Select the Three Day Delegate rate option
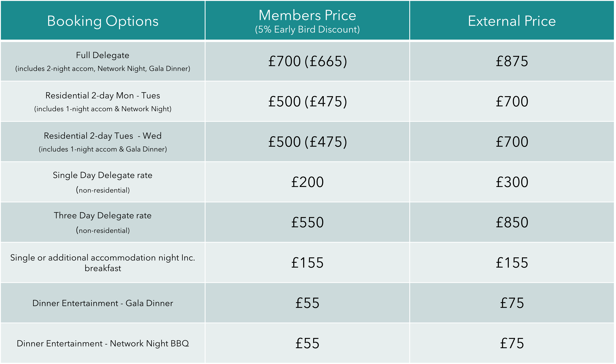This screenshot has height=364, width=616. click(103, 223)
